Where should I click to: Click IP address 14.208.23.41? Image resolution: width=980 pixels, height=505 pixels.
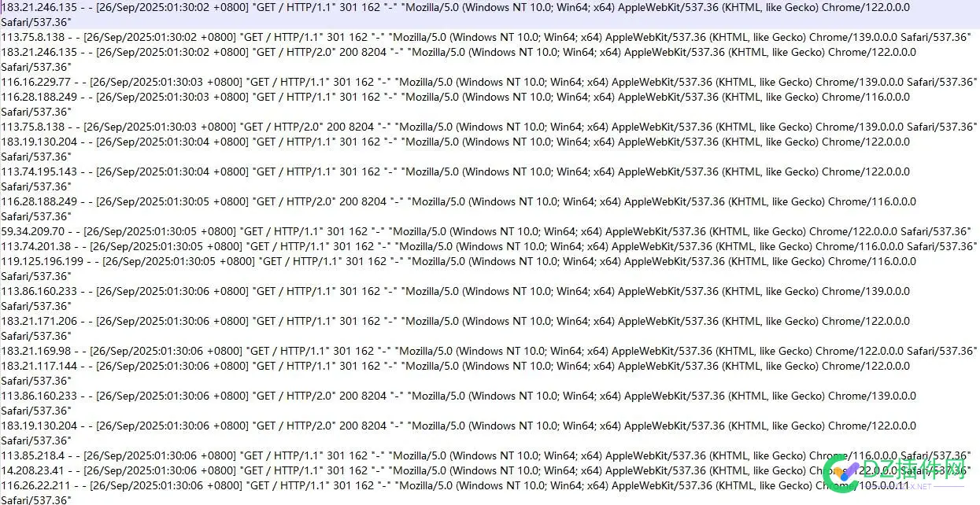click(x=33, y=470)
